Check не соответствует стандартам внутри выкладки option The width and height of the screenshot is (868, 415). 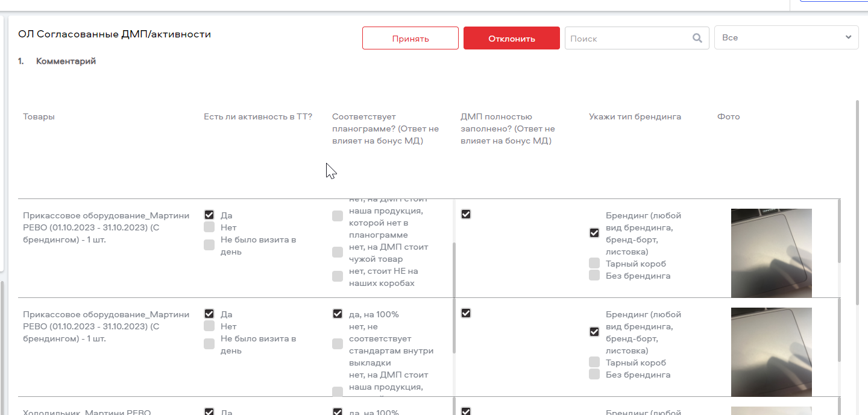click(338, 344)
